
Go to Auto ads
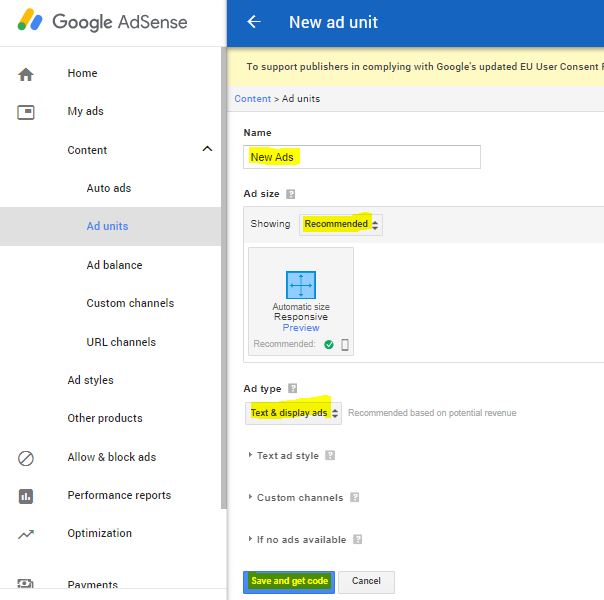coord(109,188)
